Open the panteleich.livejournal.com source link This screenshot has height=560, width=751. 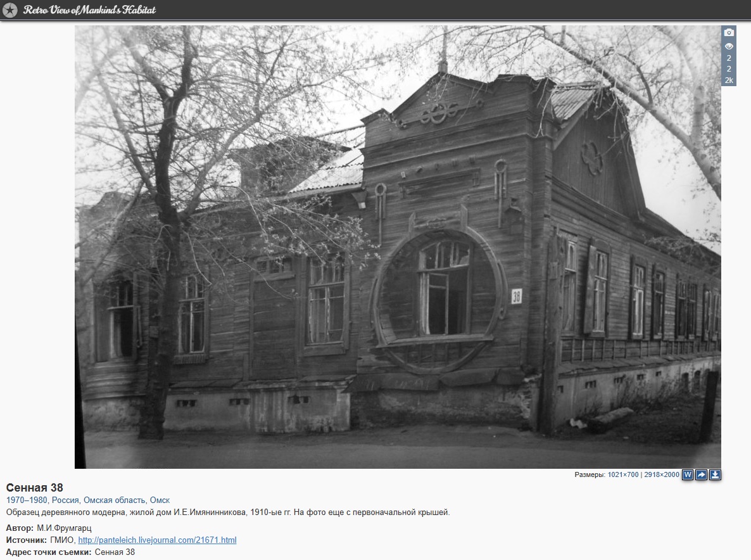click(x=157, y=540)
